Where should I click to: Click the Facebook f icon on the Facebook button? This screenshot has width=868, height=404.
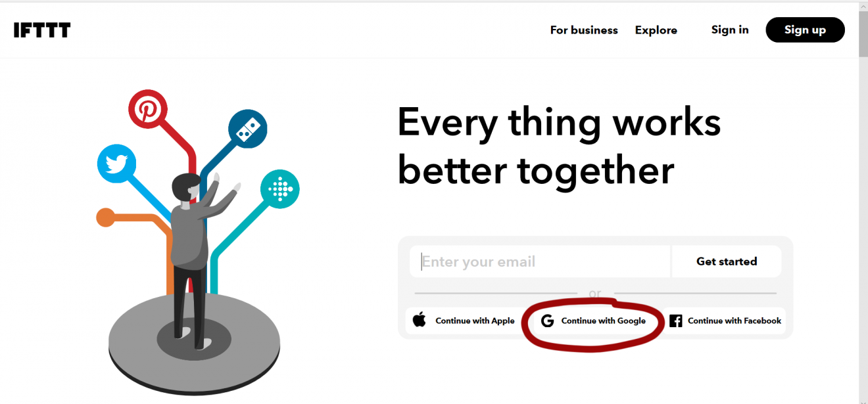coord(675,321)
